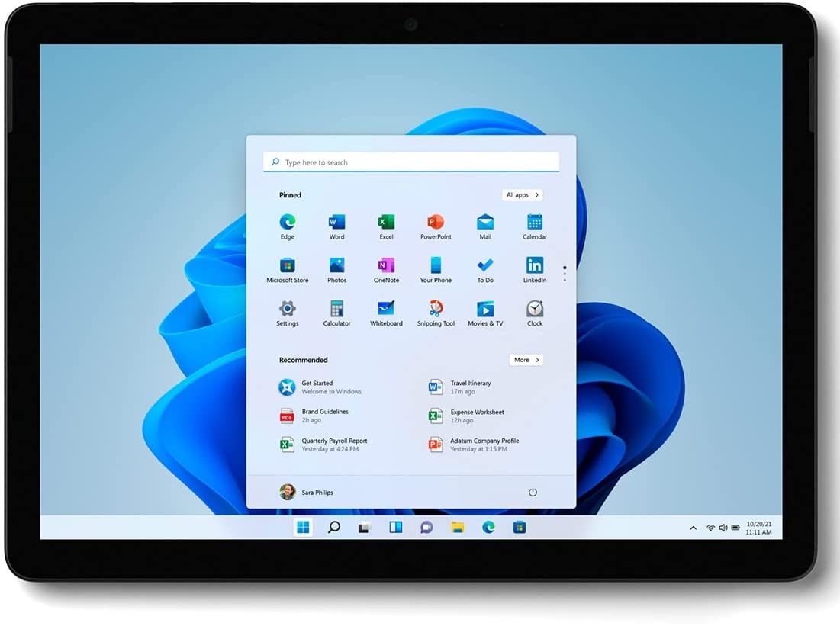Open Sara Philips account menu
The width and height of the screenshot is (840, 626).
click(306, 492)
